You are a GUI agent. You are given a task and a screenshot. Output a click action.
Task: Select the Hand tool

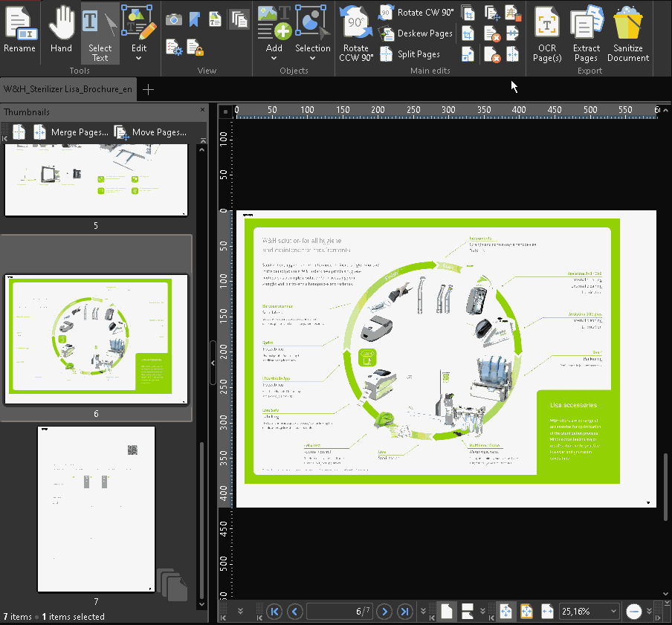point(61,30)
